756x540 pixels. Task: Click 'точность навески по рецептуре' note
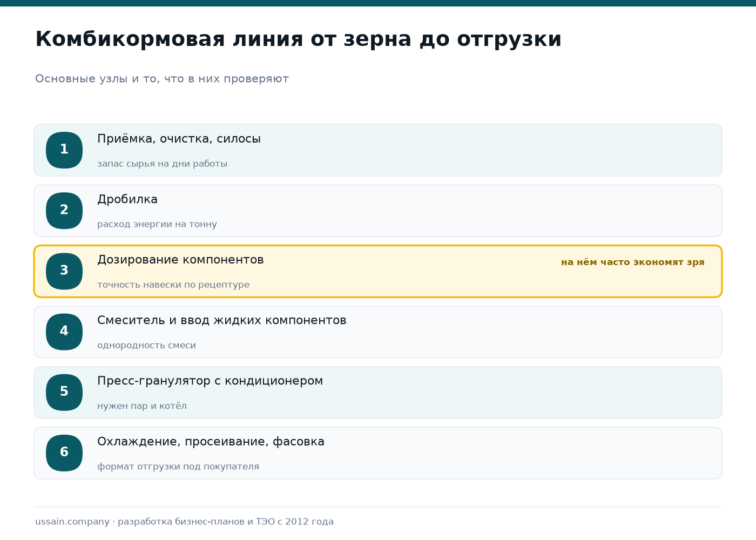click(x=173, y=285)
